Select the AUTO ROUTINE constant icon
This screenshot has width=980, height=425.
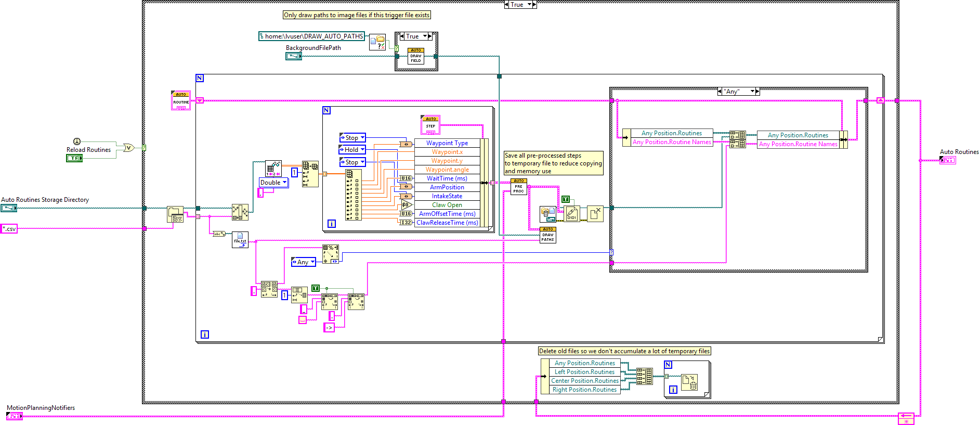tap(181, 100)
